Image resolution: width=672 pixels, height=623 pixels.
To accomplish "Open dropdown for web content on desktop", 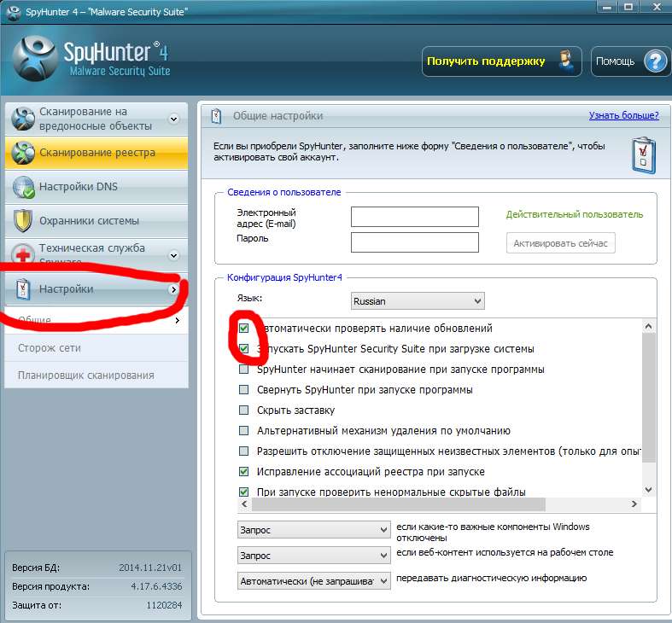I will coord(313,556).
